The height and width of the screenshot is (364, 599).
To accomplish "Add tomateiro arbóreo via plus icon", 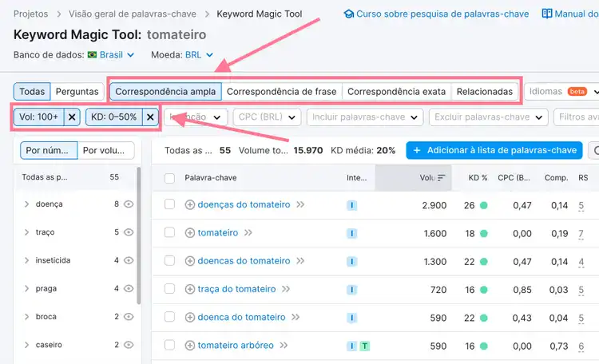I will (x=190, y=346).
